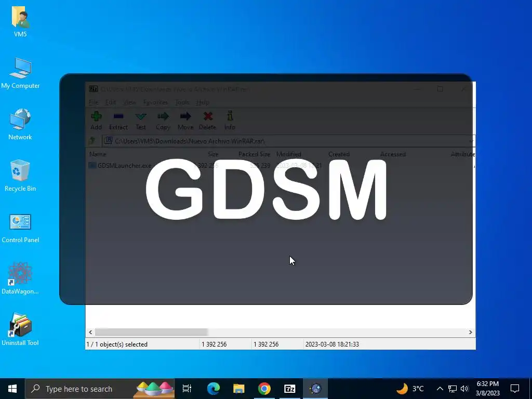
Task: Click status bar date 2023-03-08 18:21:33
Action: coord(332,344)
